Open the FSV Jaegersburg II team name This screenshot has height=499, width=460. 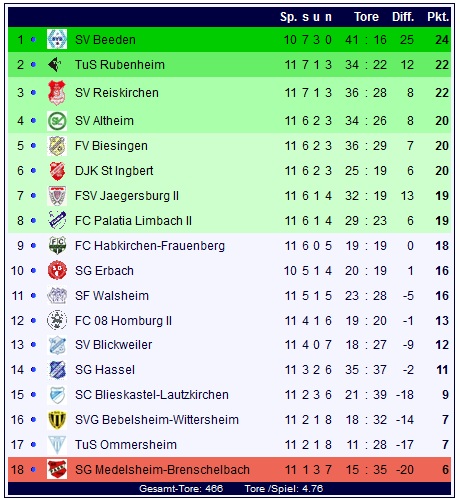(127, 196)
